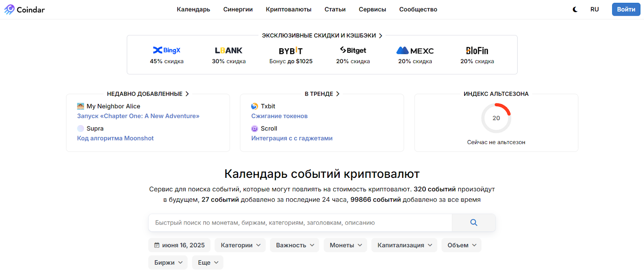Open the июня 16, 2025 date picker
This screenshot has height=272, width=644.
180,245
